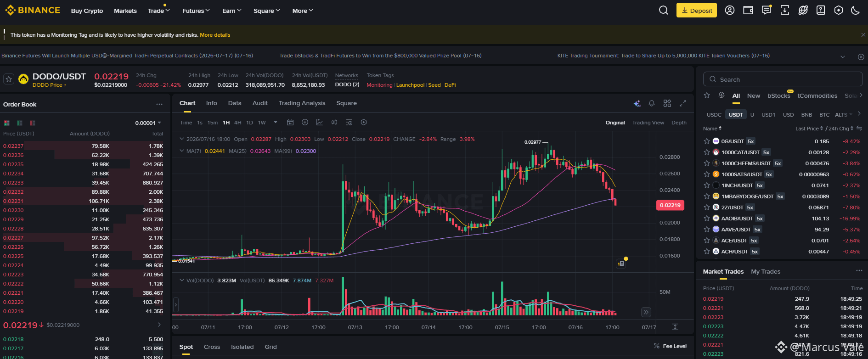Open the Futures dropdown menu

click(196, 11)
